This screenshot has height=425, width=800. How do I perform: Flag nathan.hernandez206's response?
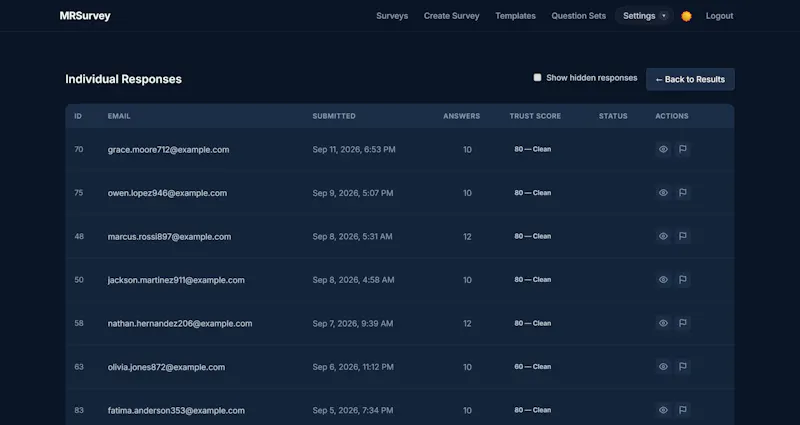(683, 323)
